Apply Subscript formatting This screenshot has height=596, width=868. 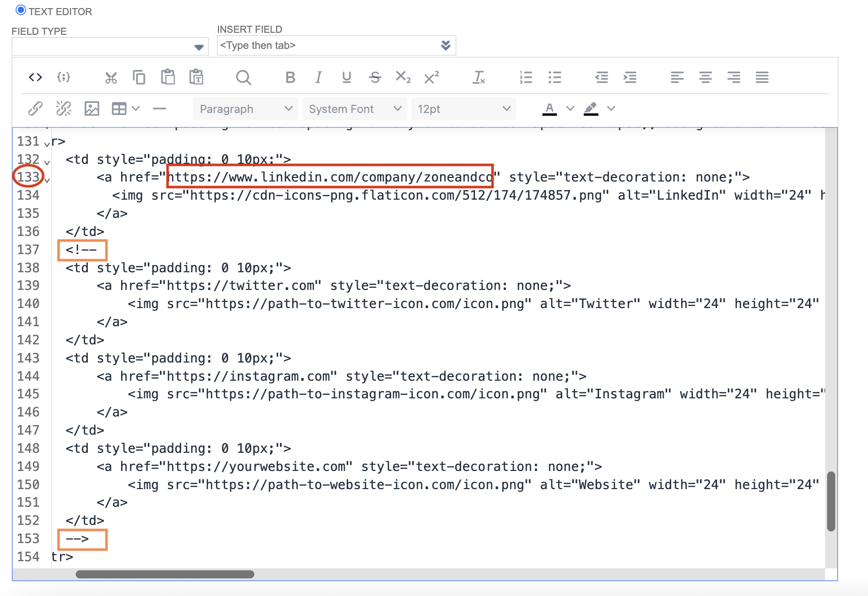tap(403, 77)
